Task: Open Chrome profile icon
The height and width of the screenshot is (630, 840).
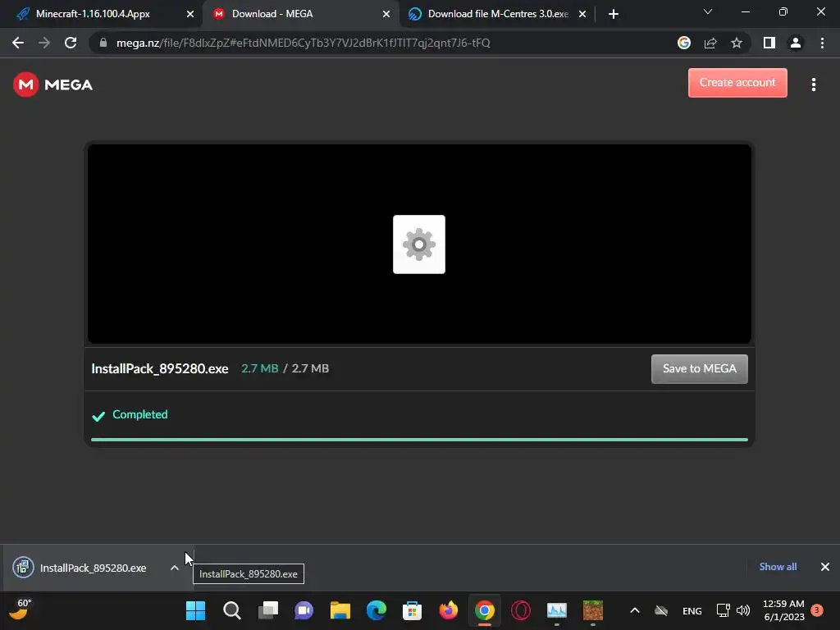Action: (x=796, y=43)
